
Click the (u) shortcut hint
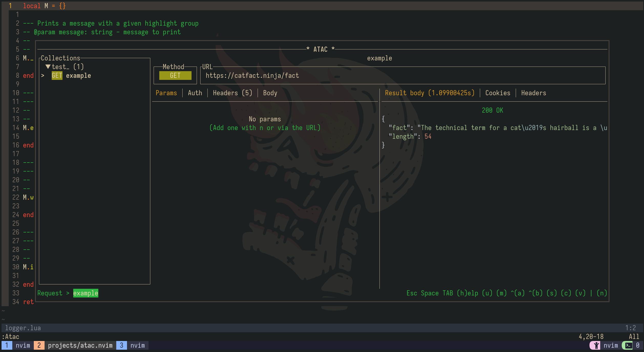(x=487, y=293)
